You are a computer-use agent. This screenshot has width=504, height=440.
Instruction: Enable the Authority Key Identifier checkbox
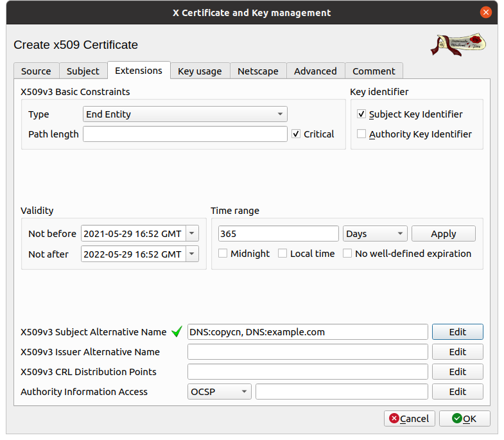362,134
